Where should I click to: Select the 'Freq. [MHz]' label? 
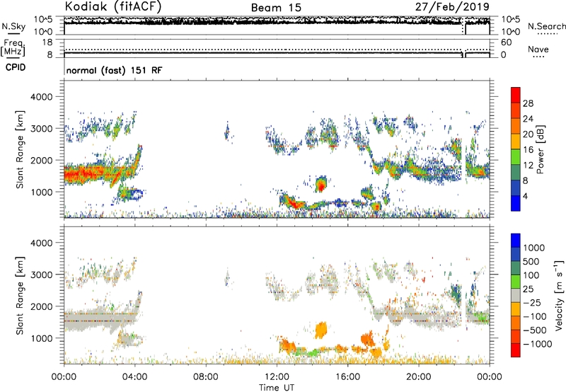click(x=13, y=48)
